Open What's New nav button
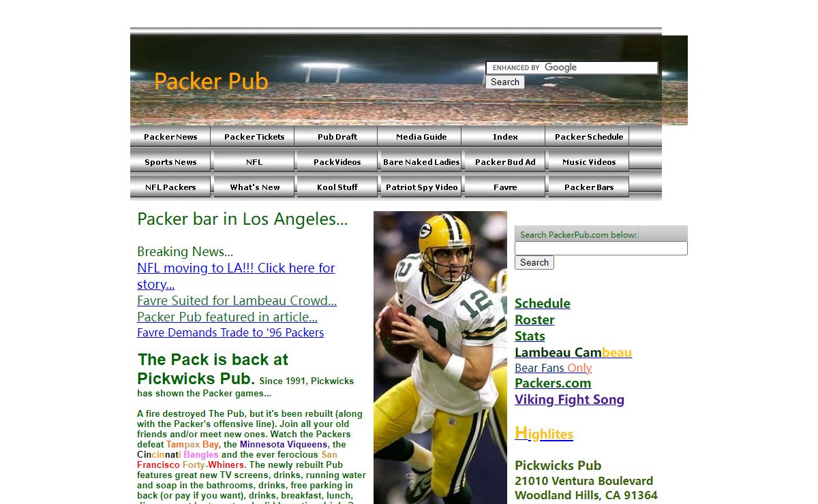 [x=254, y=187]
